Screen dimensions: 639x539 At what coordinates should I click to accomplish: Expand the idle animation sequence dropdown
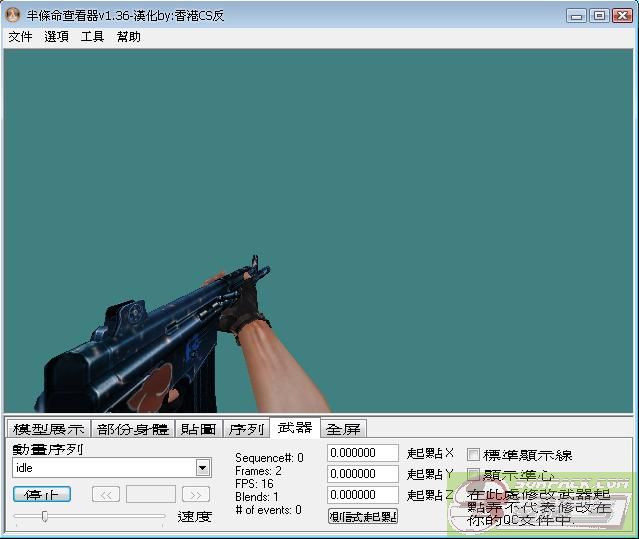click(203, 468)
